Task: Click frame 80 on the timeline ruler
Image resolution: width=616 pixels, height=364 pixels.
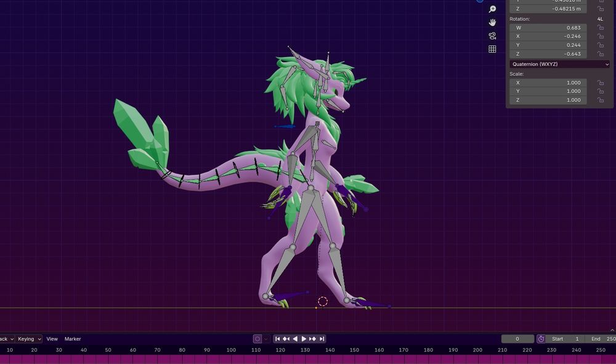Action: (x=182, y=350)
